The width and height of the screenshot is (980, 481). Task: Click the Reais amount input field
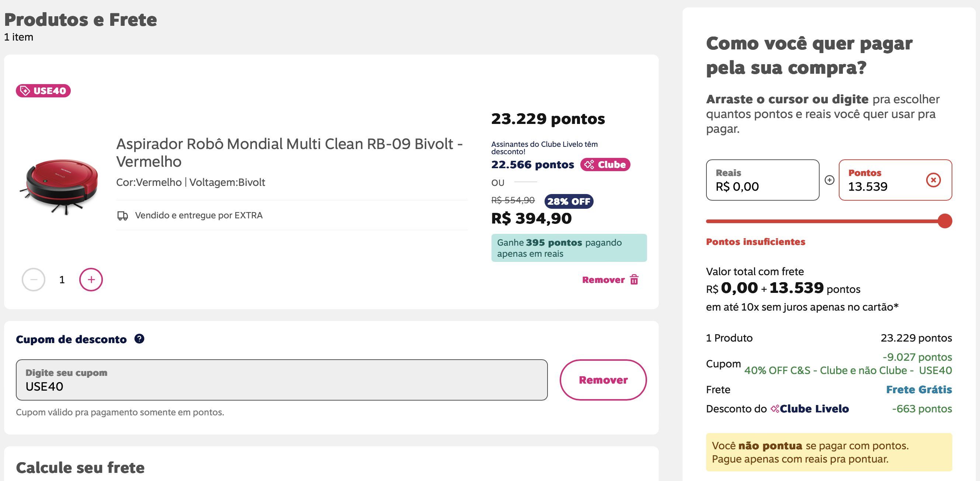point(762,180)
